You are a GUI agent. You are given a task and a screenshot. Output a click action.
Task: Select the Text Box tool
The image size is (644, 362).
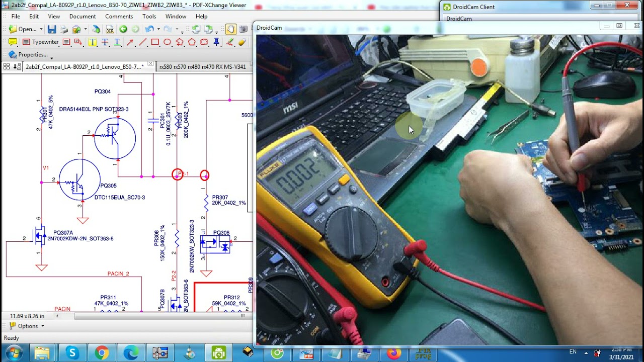[x=66, y=42]
